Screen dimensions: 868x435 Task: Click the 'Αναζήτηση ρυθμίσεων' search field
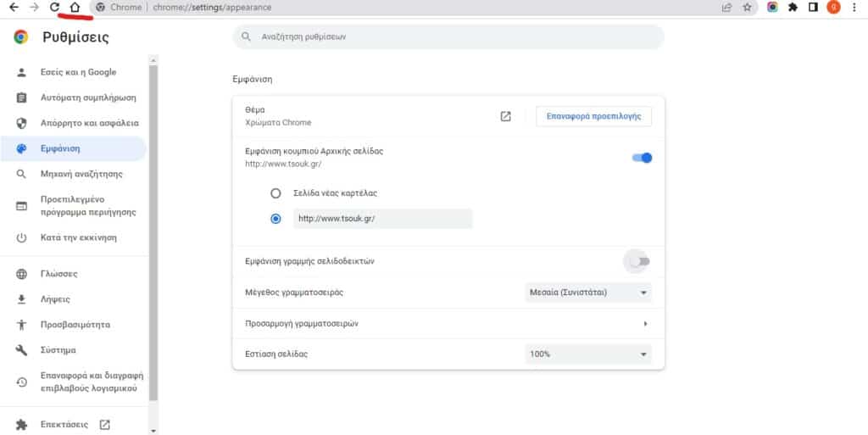(x=448, y=37)
